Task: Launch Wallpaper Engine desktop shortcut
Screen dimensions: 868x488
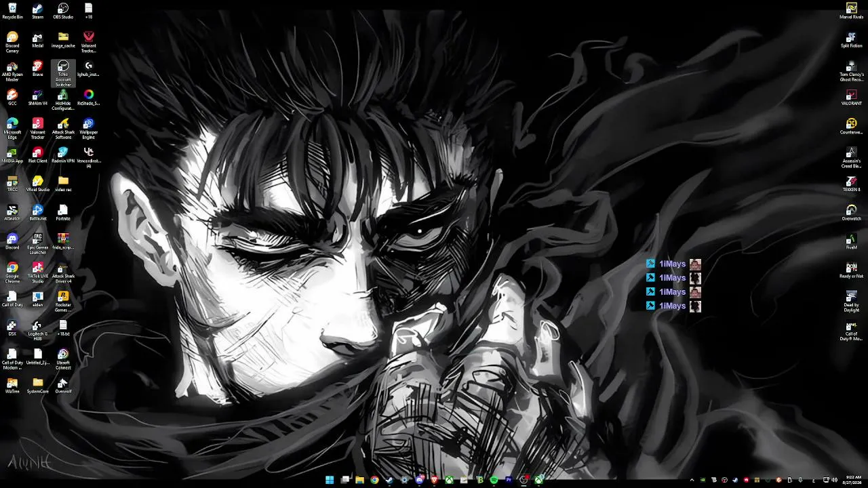Action: tap(88, 129)
